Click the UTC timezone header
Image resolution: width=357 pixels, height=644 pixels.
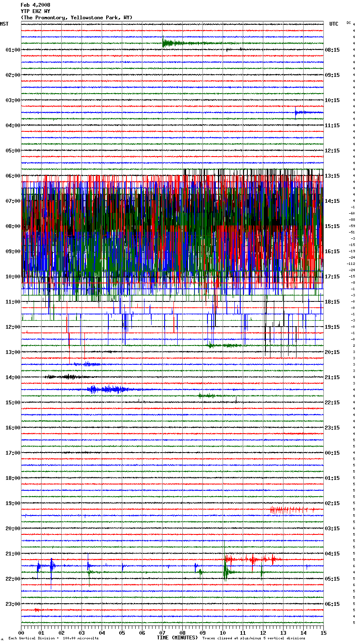point(334,24)
